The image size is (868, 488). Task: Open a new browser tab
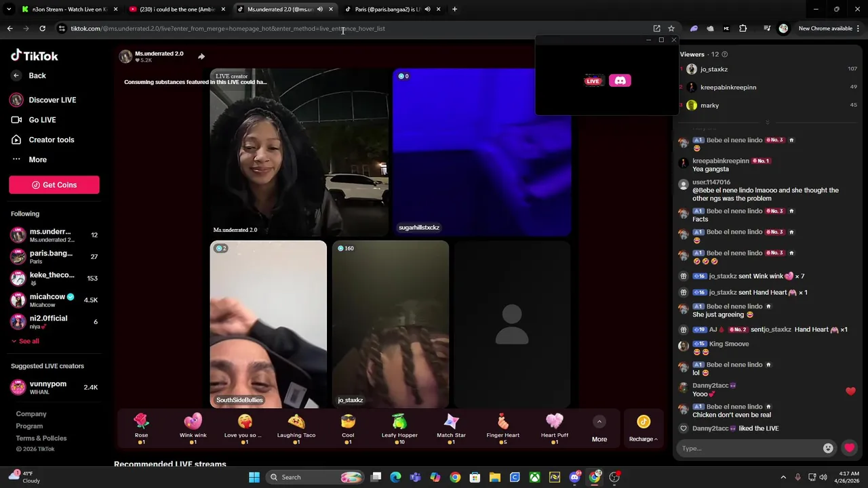tap(454, 9)
